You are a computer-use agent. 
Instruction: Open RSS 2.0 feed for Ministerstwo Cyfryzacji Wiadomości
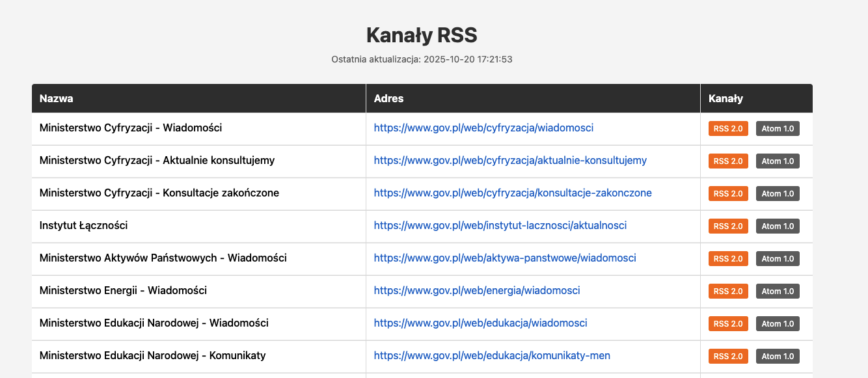(x=728, y=129)
